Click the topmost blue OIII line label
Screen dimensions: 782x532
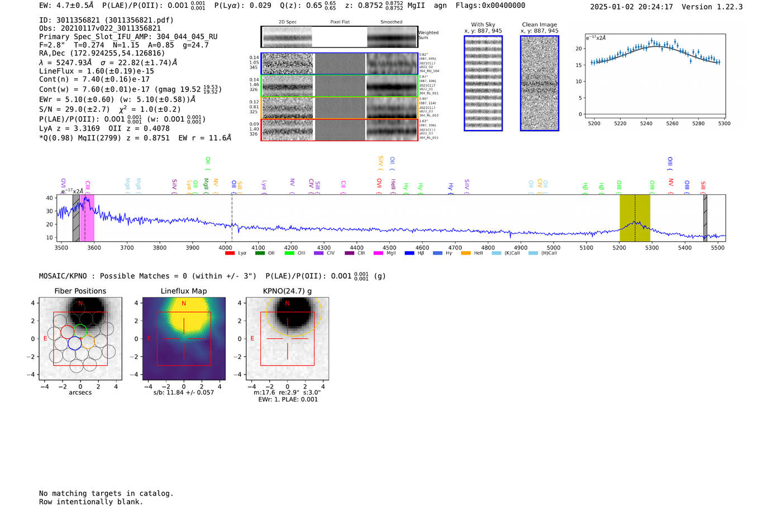pyautogui.click(x=670, y=163)
